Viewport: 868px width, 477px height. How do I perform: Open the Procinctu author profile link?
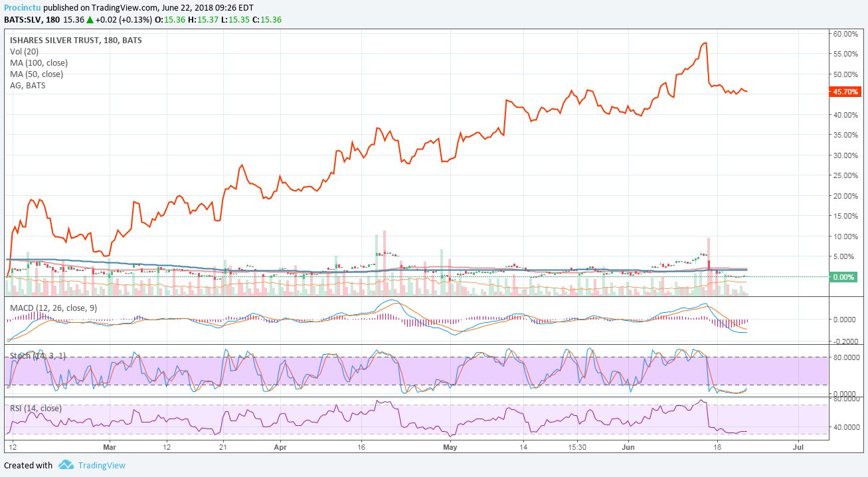pyautogui.click(x=22, y=7)
